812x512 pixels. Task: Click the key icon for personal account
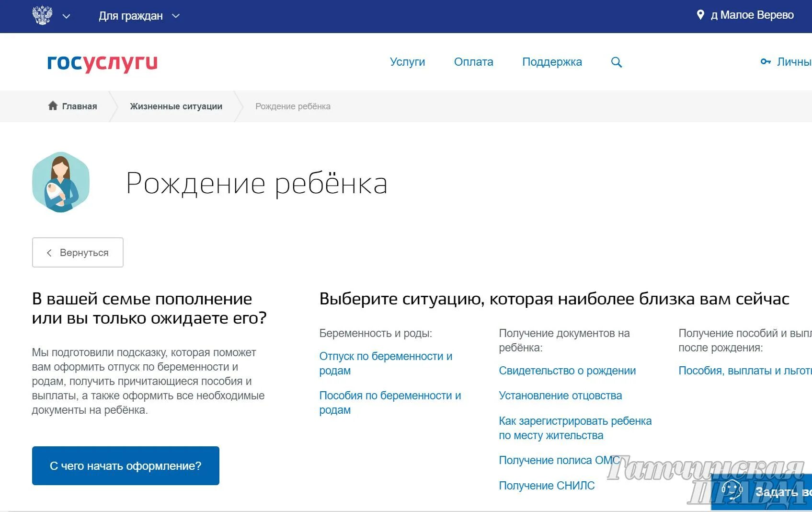point(766,62)
